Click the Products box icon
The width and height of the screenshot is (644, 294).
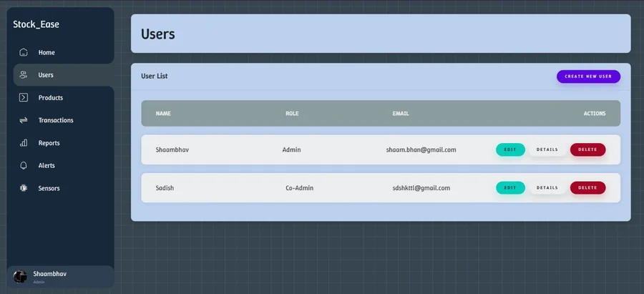click(24, 98)
